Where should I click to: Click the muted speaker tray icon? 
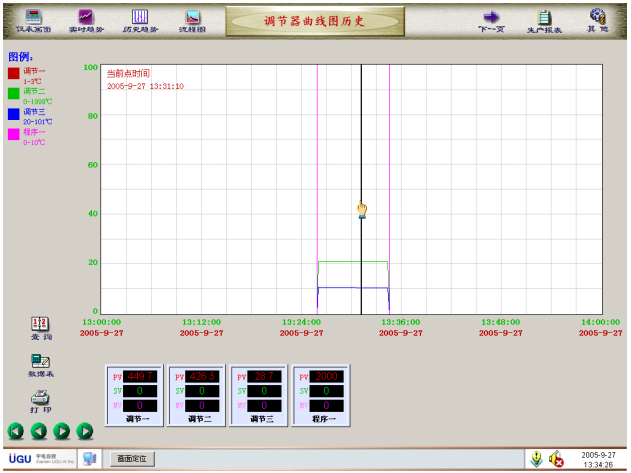tap(557, 459)
